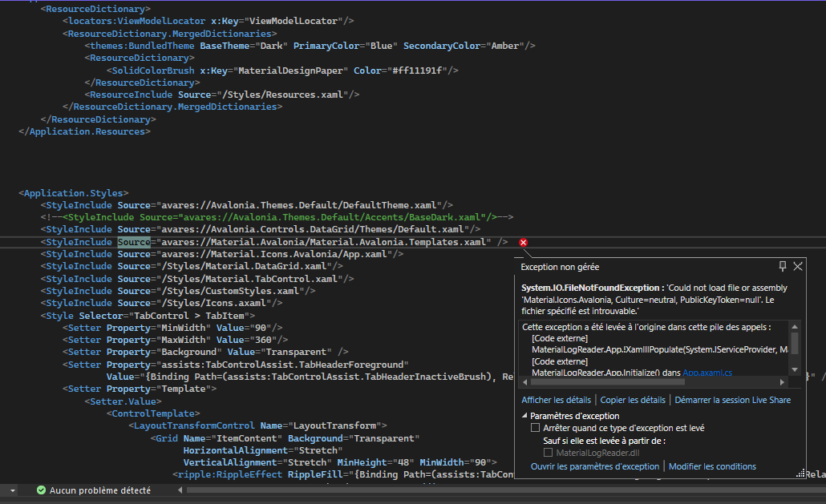
Task: Collapse the 'Paramètres d'exception' section
Action: (524, 416)
